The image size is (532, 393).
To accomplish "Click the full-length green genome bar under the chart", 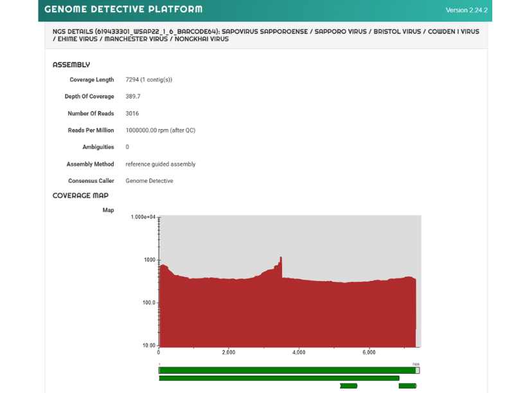I will pyautogui.click(x=289, y=370).
